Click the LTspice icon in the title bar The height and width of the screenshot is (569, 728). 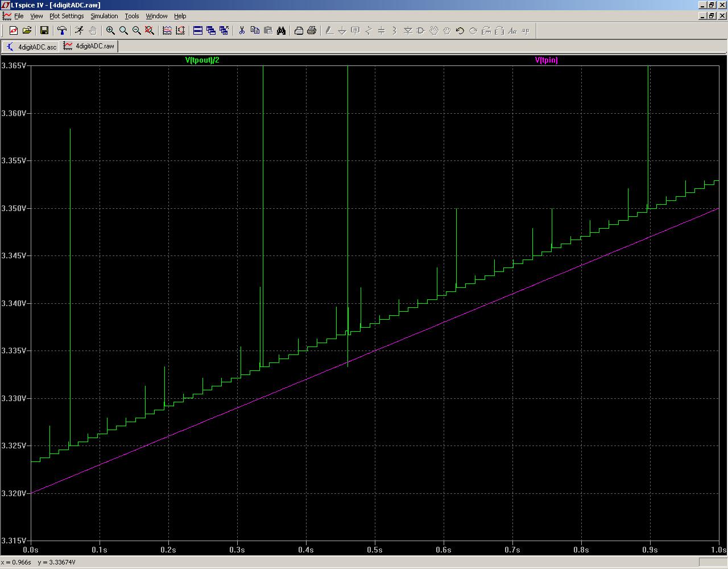[5, 5]
